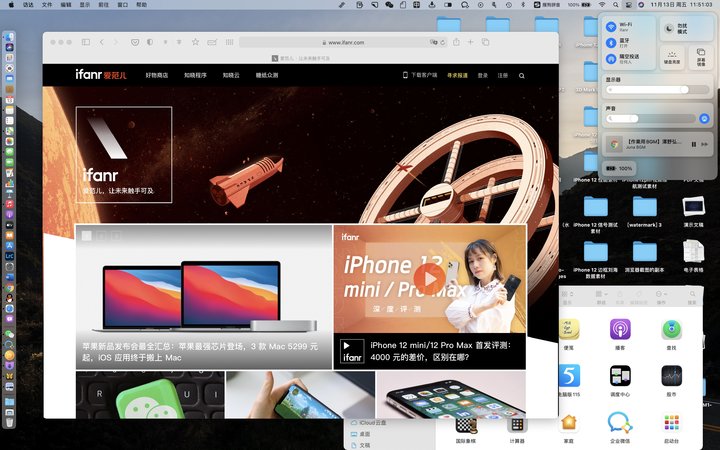Show Safari tab overview
This screenshot has height=450, width=720.
(x=485, y=42)
